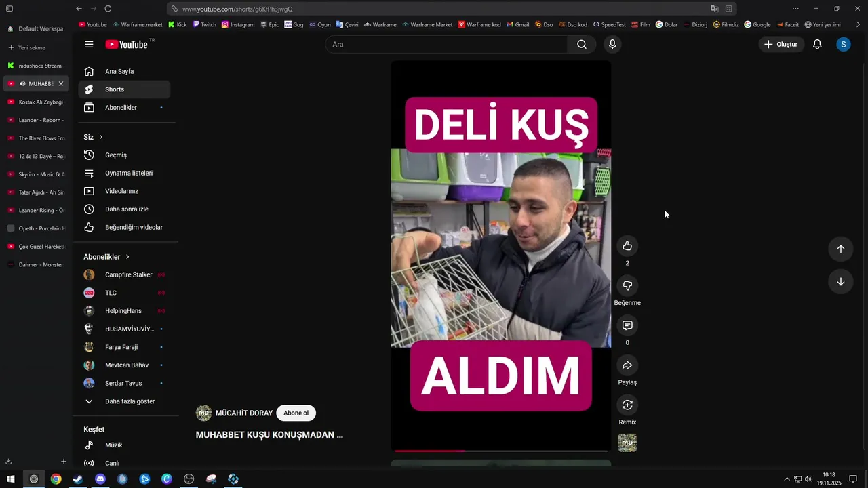The height and width of the screenshot is (488, 868).
Task: Close the MUHABBE playing tab
Action: click(x=60, y=83)
